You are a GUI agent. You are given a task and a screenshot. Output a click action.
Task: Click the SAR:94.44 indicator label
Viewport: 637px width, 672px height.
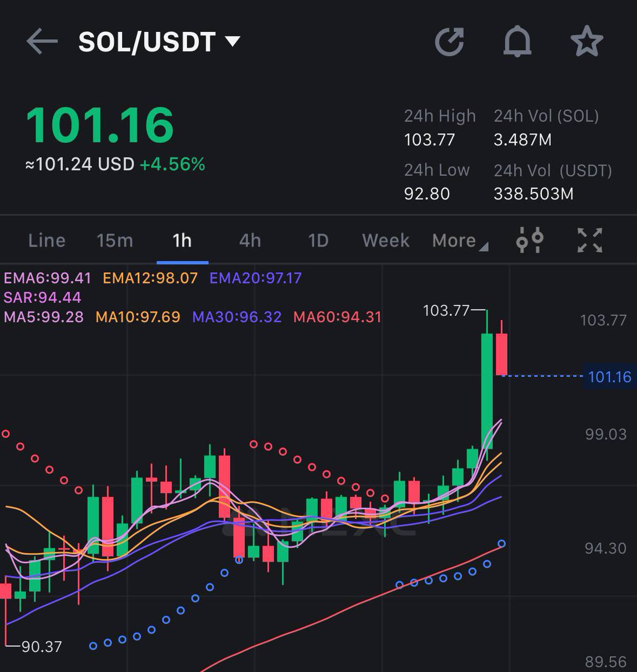(43, 297)
